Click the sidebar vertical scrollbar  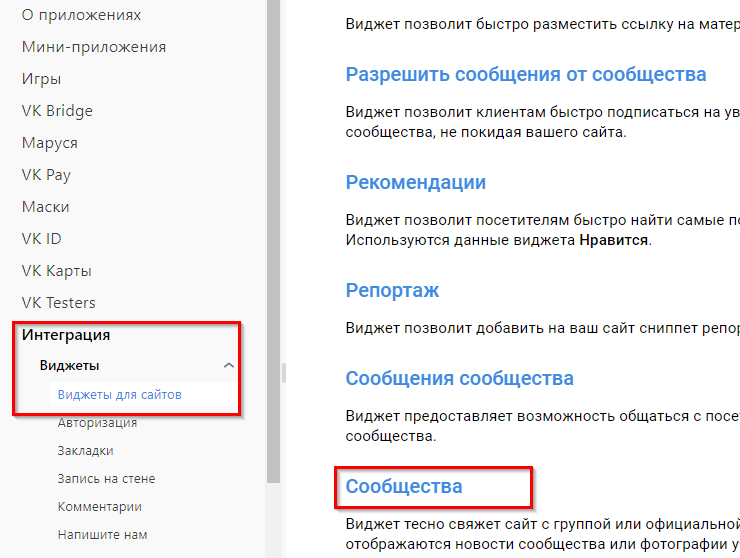pyautogui.click(x=274, y=240)
